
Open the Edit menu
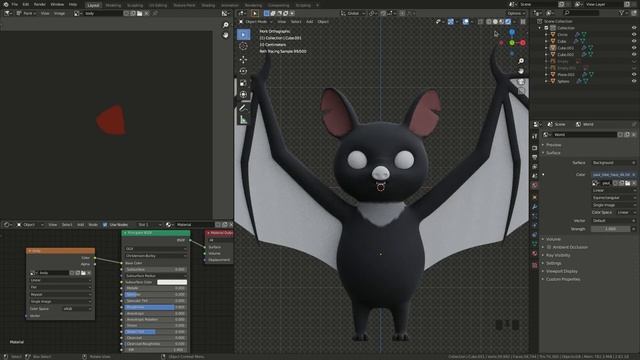click(x=26, y=4)
